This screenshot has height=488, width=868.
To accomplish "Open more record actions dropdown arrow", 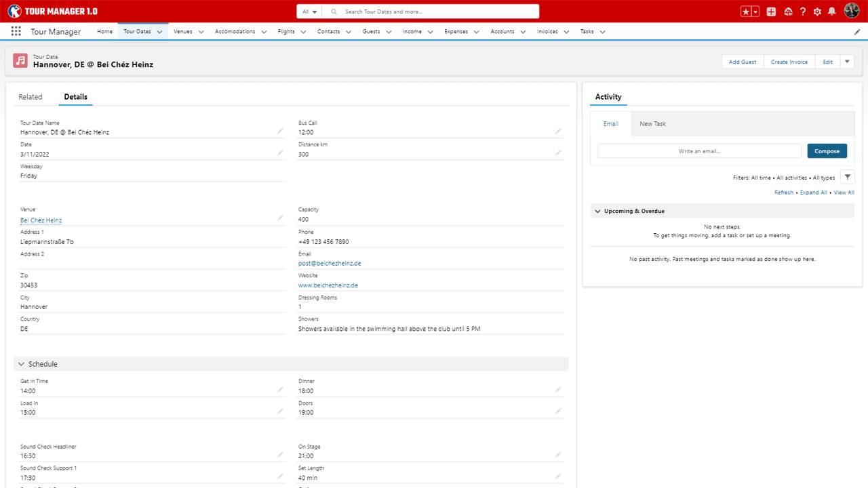I will [847, 62].
